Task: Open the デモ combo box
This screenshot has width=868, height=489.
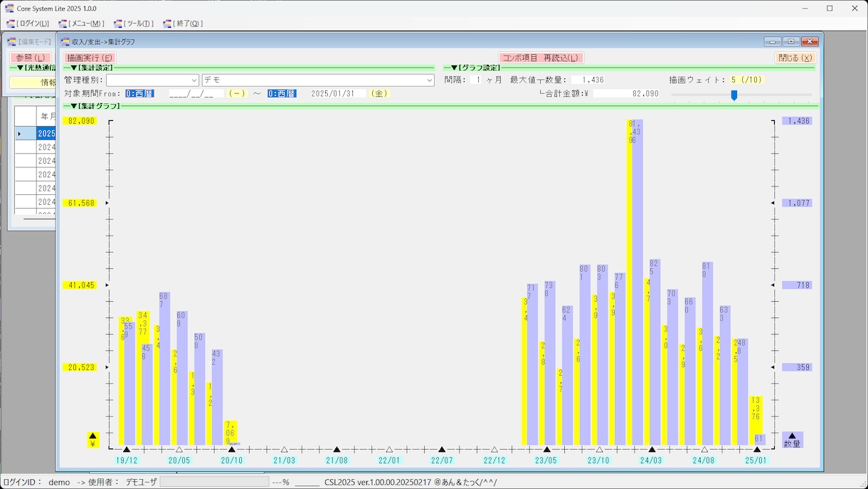Action: point(318,80)
